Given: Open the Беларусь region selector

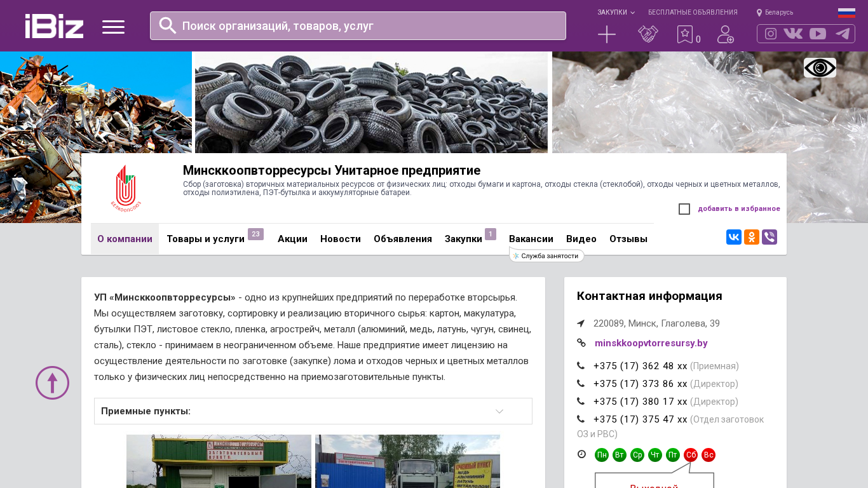Looking at the screenshot, I should pyautogui.click(x=779, y=13).
